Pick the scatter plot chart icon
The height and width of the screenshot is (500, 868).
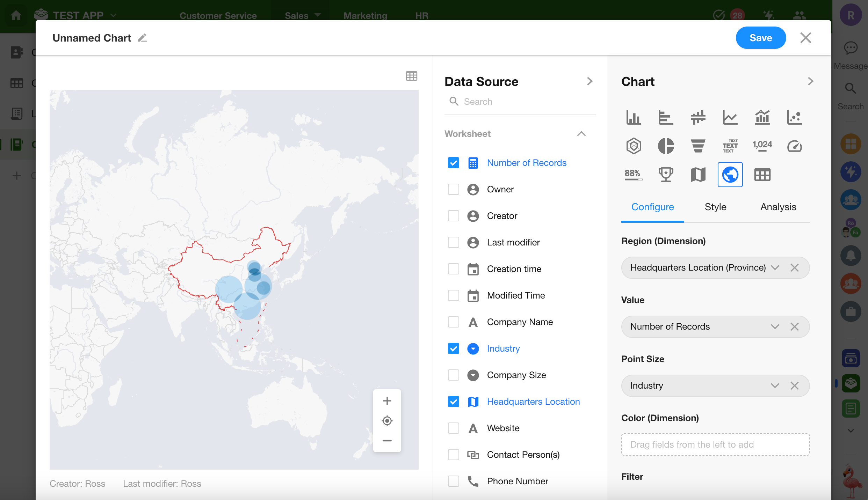coord(794,117)
